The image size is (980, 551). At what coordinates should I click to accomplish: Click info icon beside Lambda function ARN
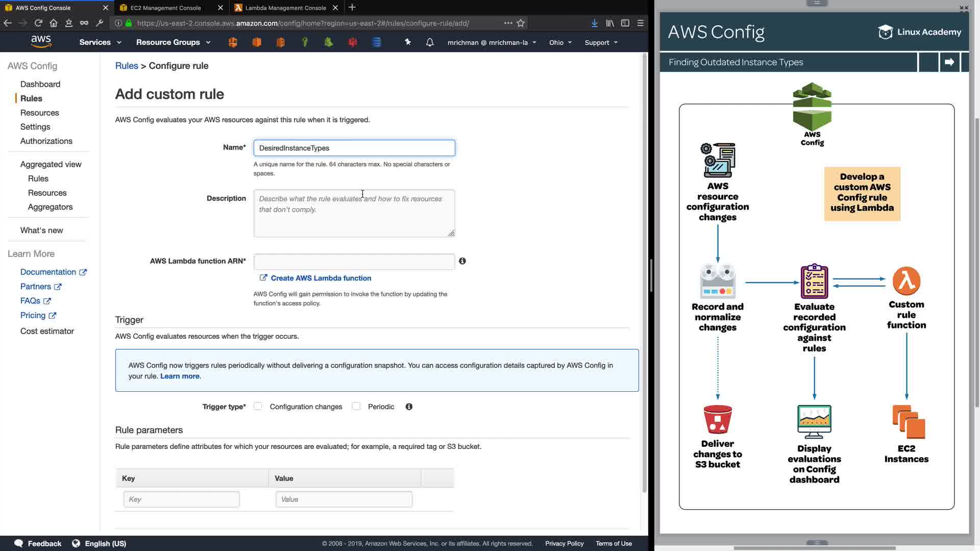click(x=462, y=261)
